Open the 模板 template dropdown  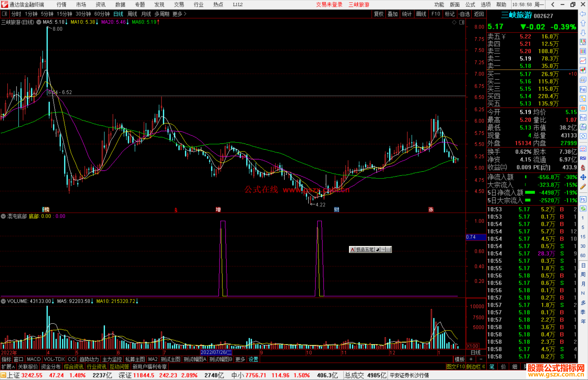click(460, 359)
